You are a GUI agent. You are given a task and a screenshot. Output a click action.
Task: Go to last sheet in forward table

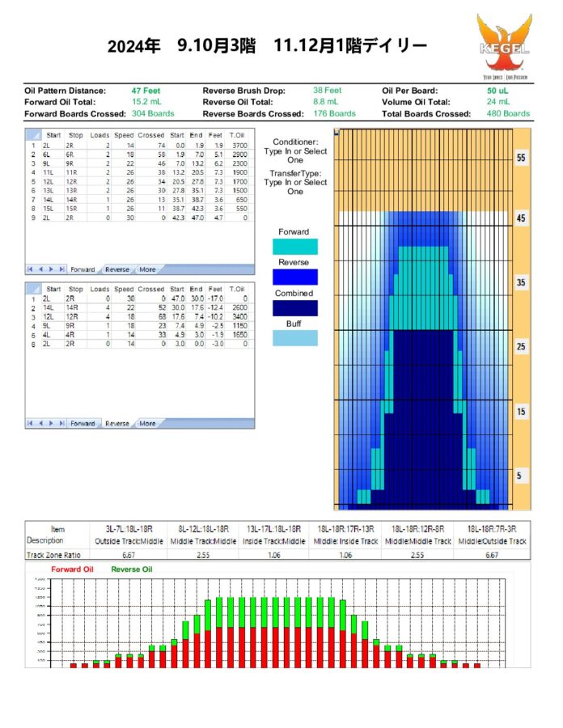(x=61, y=269)
